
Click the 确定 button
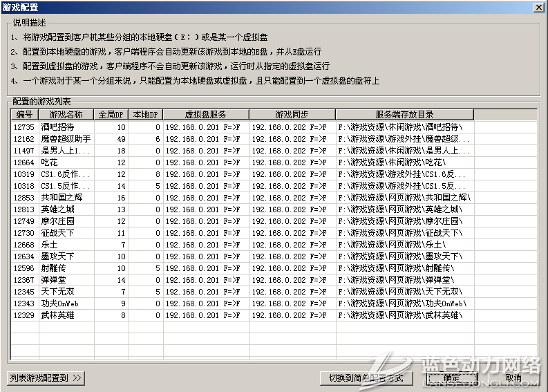click(x=452, y=378)
